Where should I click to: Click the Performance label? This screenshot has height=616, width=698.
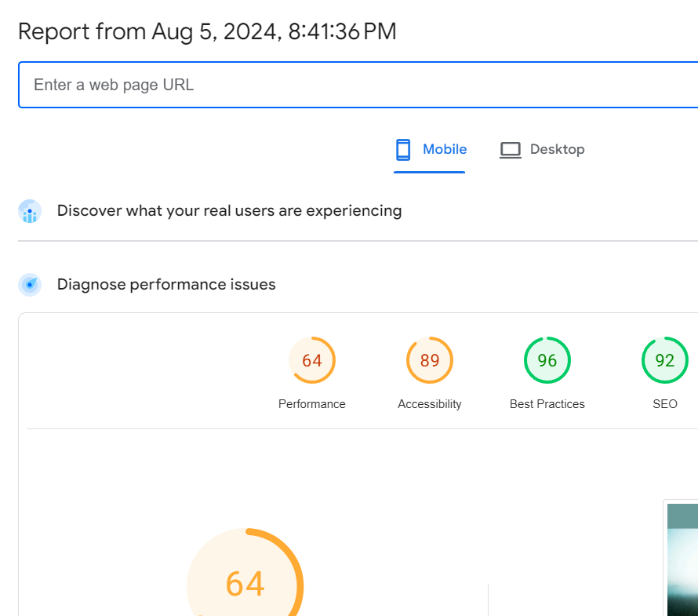pyautogui.click(x=312, y=404)
